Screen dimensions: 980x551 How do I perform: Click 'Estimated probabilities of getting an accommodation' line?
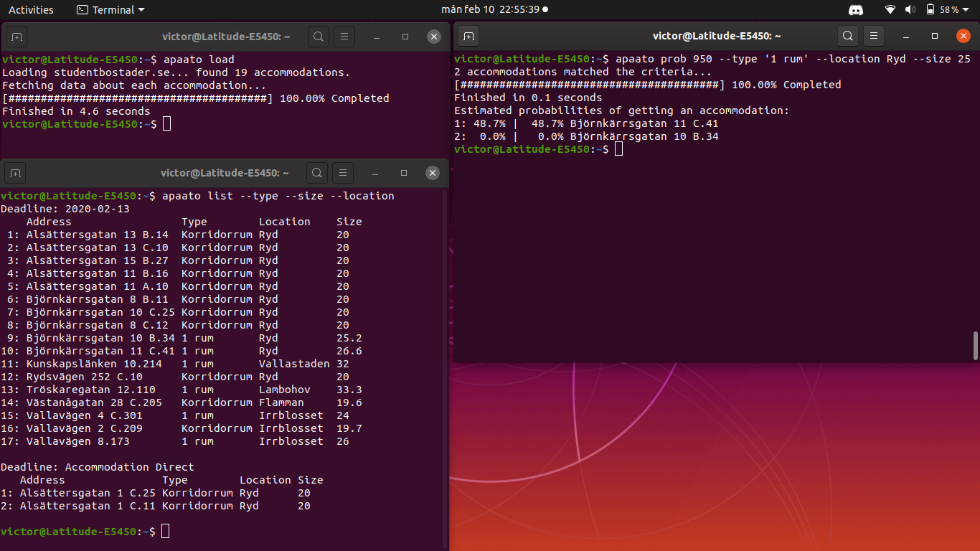pyautogui.click(x=621, y=110)
